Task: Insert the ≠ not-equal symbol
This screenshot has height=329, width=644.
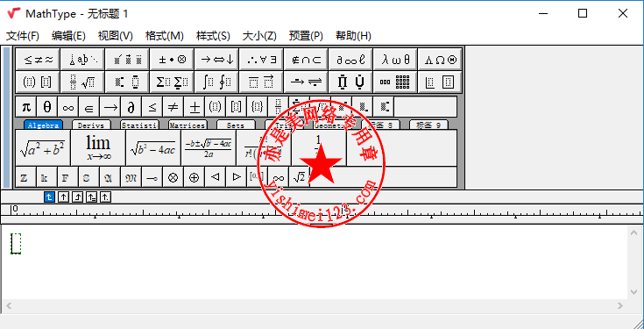Action: pyautogui.click(x=173, y=107)
